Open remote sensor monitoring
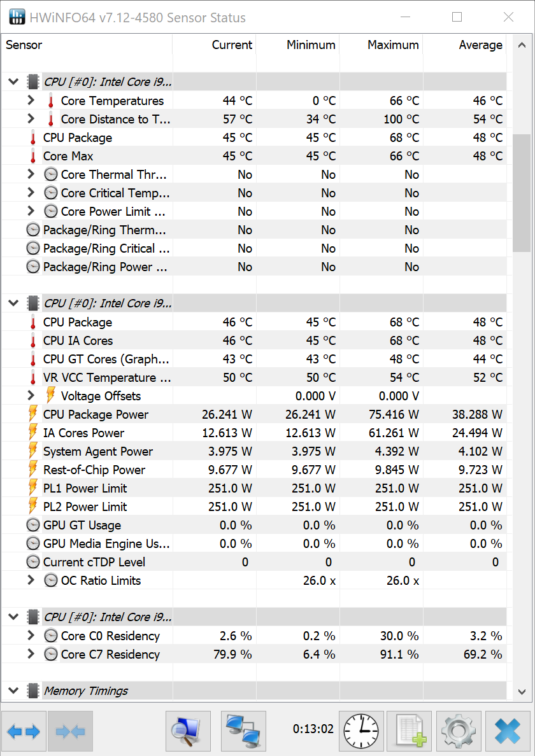This screenshot has width=535, height=756. point(243,731)
